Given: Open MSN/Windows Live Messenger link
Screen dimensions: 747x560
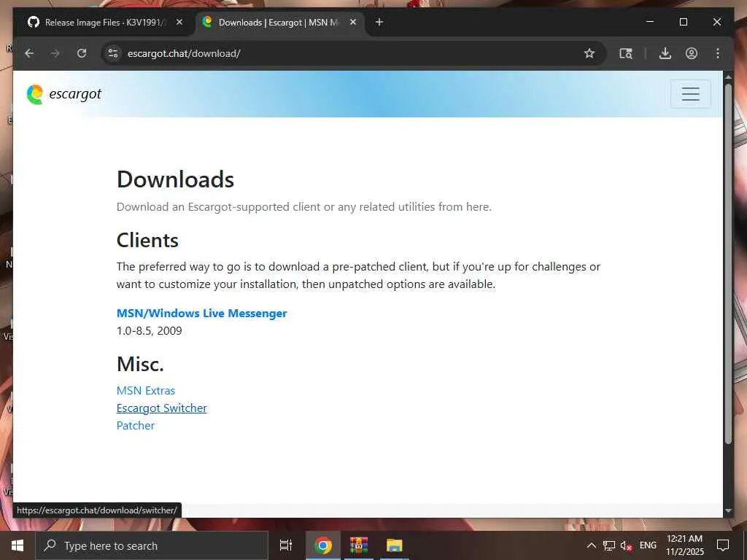Looking at the screenshot, I should tap(202, 314).
